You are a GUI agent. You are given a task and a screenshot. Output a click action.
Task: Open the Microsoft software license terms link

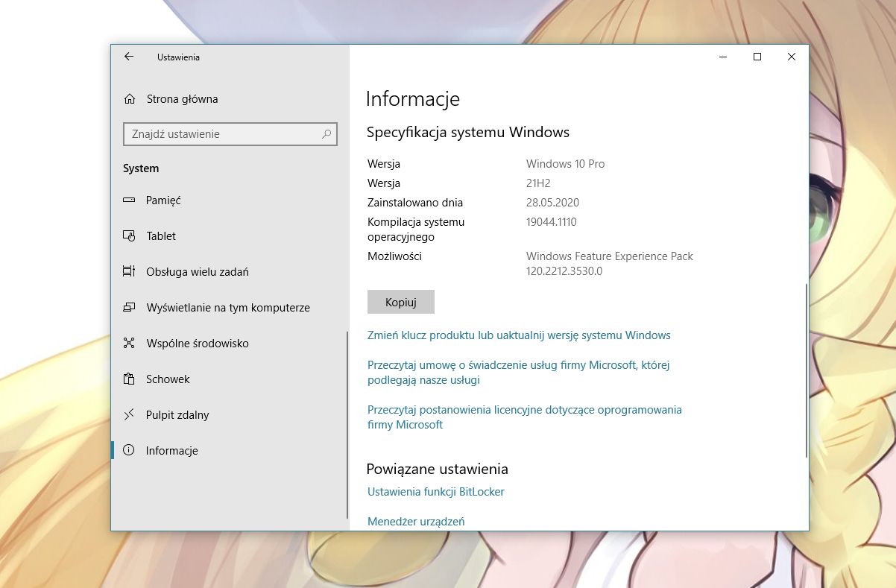pos(525,417)
